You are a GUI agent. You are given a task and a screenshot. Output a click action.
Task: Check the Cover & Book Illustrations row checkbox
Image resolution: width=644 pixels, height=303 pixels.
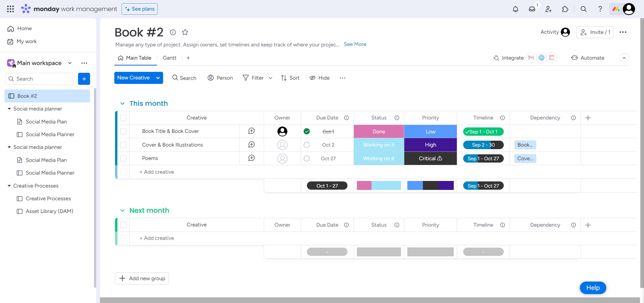[x=123, y=145]
